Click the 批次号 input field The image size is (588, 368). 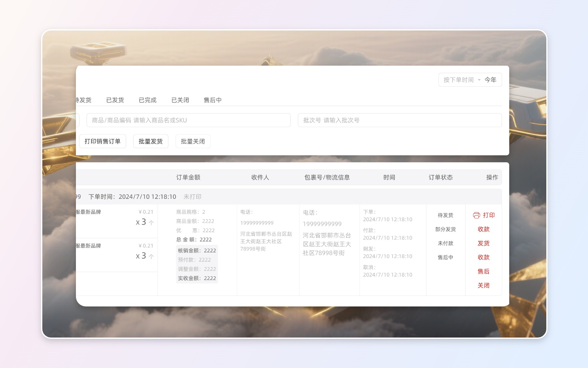[x=399, y=120]
